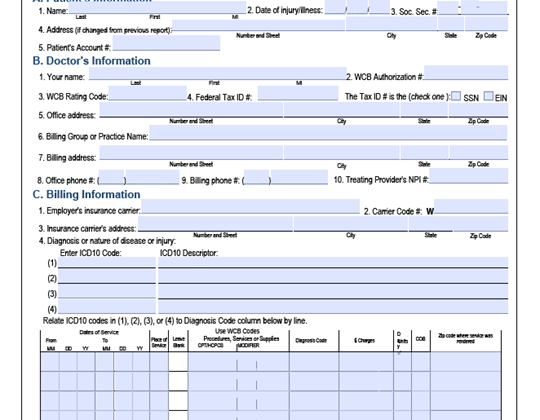The height and width of the screenshot is (420, 540).
Task: Click the patient address City field
Action: 391,23
